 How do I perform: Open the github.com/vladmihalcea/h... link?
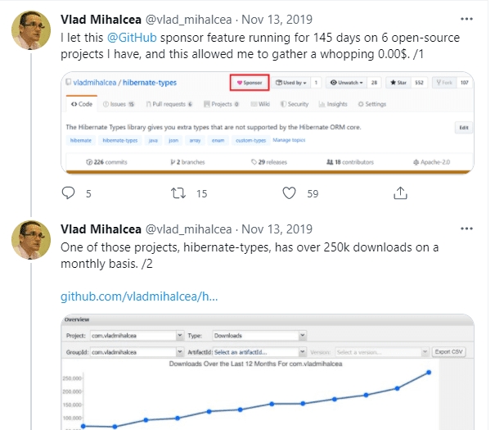139,296
